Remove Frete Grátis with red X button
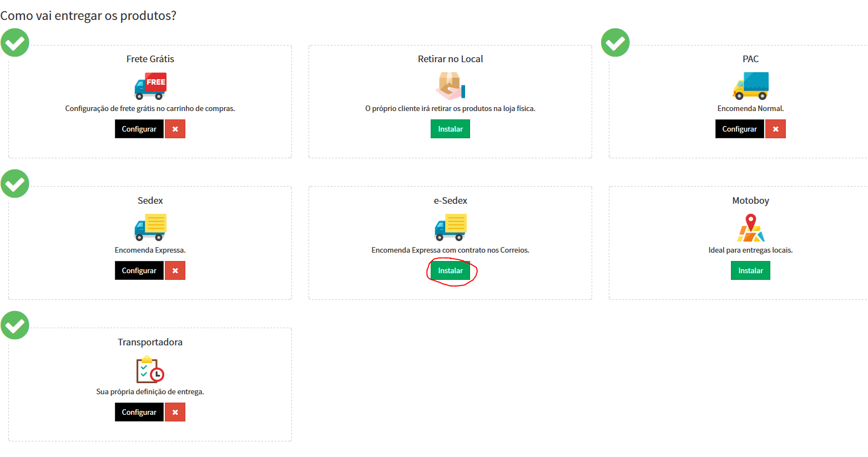Image resolution: width=868 pixels, height=457 pixels. tap(175, 129)
